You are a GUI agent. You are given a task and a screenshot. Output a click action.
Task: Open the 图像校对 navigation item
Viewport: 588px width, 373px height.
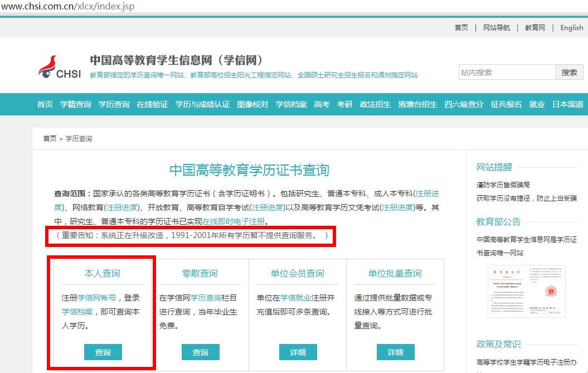252,104
